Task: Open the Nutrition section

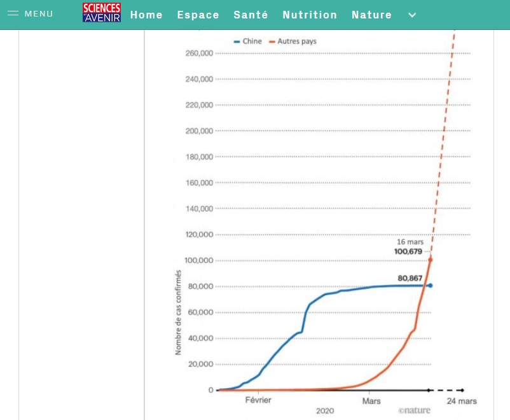Action: (310, 15)
